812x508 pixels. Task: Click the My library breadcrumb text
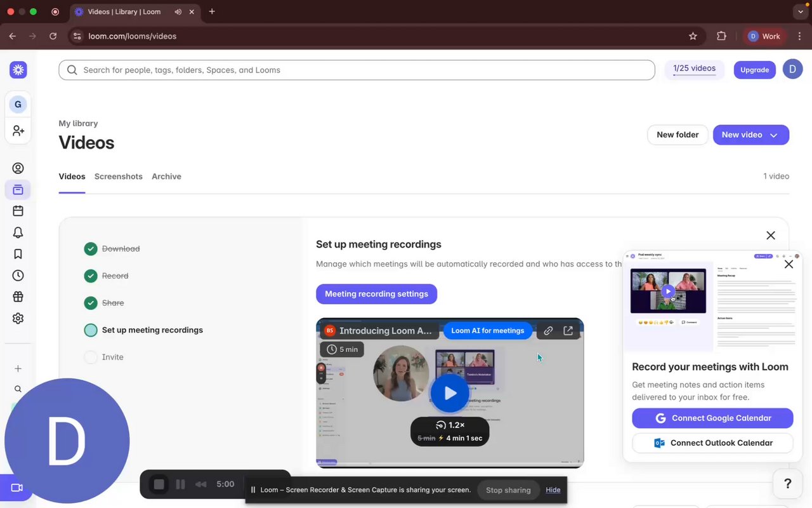tap(78, 124)
